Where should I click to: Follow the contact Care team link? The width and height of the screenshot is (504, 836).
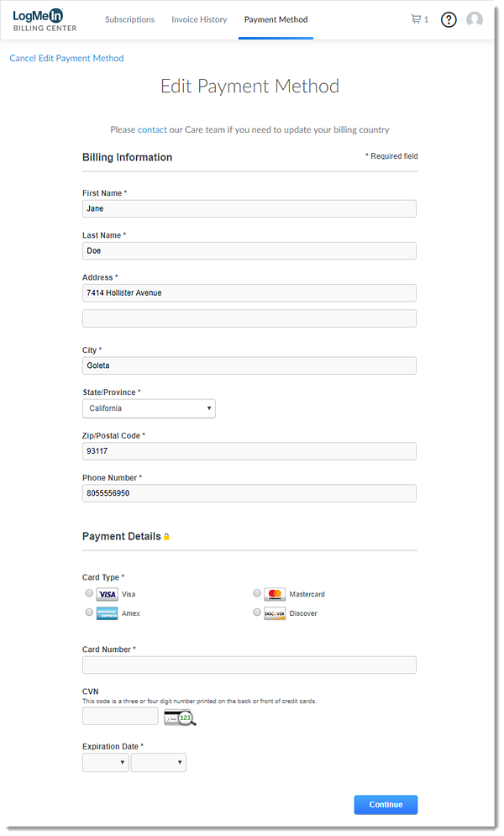click(x=152, y=130)
